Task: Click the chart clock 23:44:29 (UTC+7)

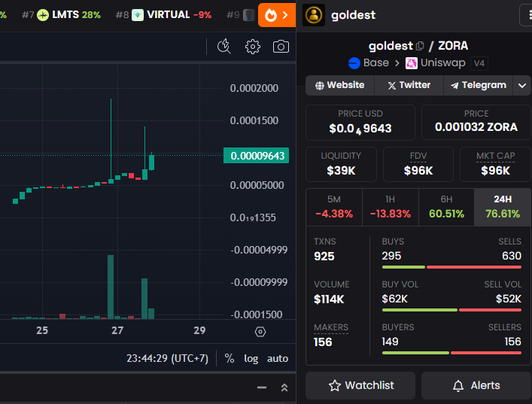Action: pos(167,359)
